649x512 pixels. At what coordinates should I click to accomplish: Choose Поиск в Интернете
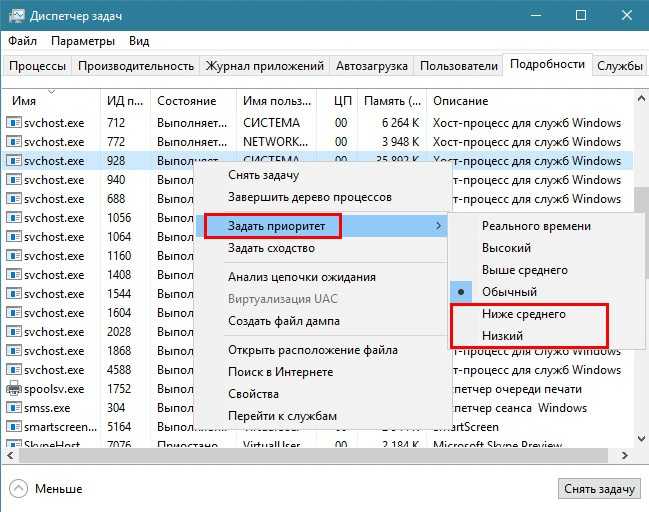[x=281, y=372]
